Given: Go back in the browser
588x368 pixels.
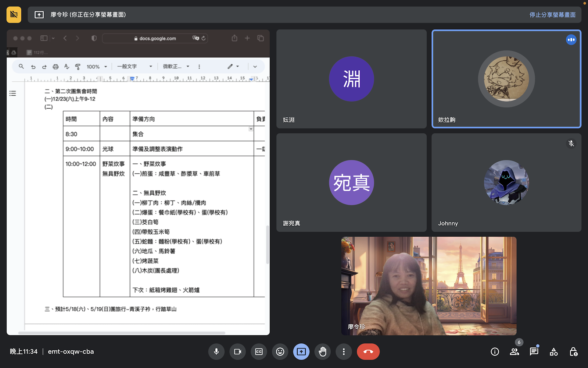Looking at the screenshot, I should point(65,38).
